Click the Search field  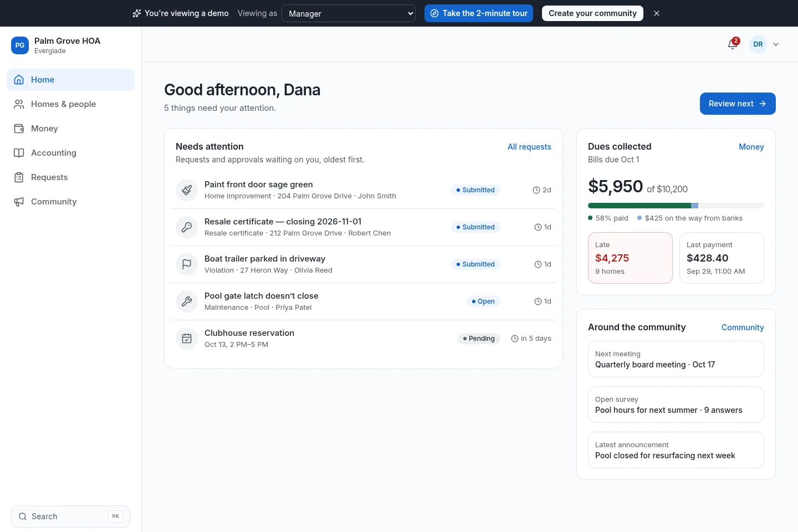(70, 516)
